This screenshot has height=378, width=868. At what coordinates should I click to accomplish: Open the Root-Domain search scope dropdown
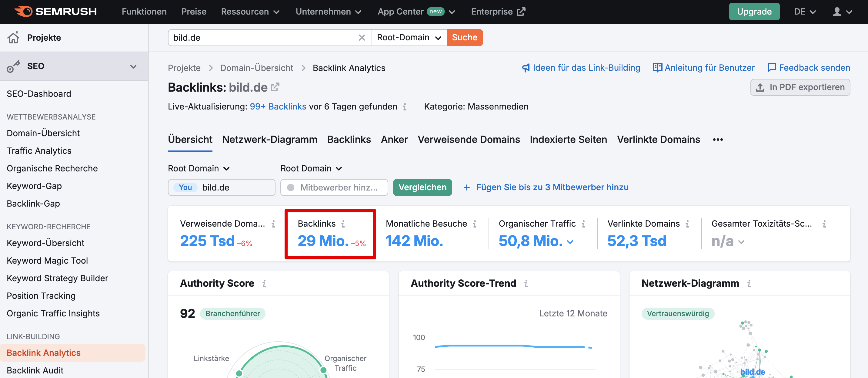pyautogui.click(x=409, y=37)
